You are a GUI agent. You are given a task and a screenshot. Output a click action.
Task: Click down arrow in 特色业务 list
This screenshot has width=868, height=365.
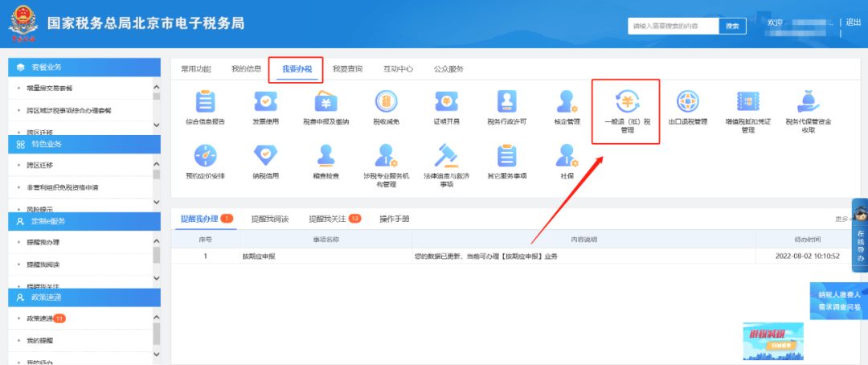[156, 202]
